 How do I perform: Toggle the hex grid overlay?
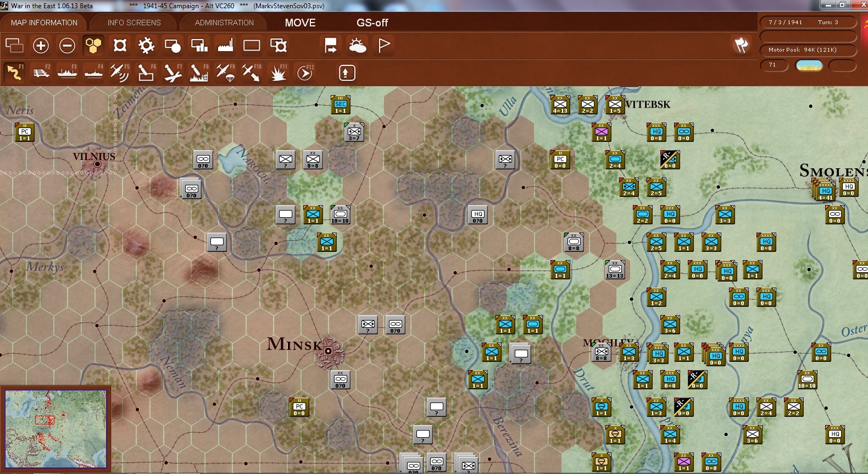tap(93, 45)
